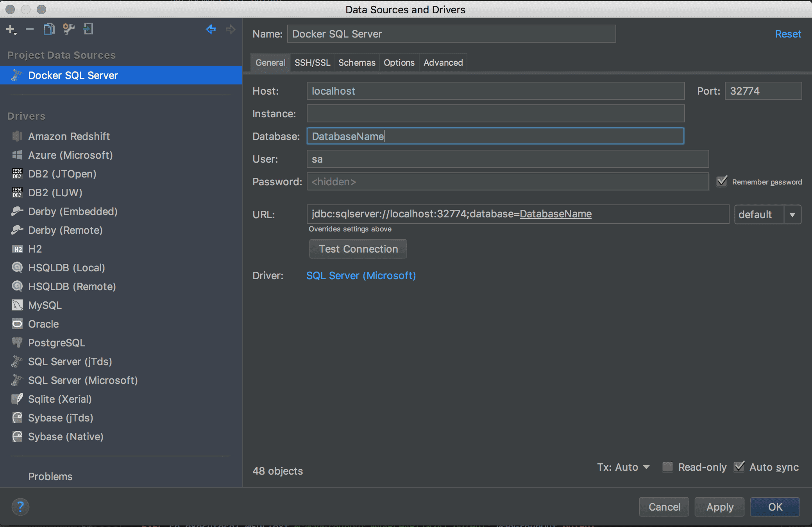
Task: Click the HSQLDB (Local) icon
Action: [x=17, y=267]
